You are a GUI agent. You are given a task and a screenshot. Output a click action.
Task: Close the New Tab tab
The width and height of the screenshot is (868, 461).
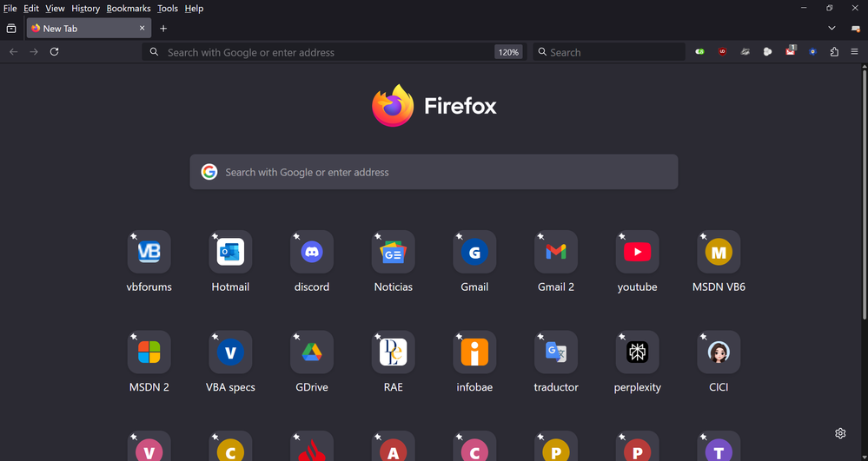[x=142, y=29]
